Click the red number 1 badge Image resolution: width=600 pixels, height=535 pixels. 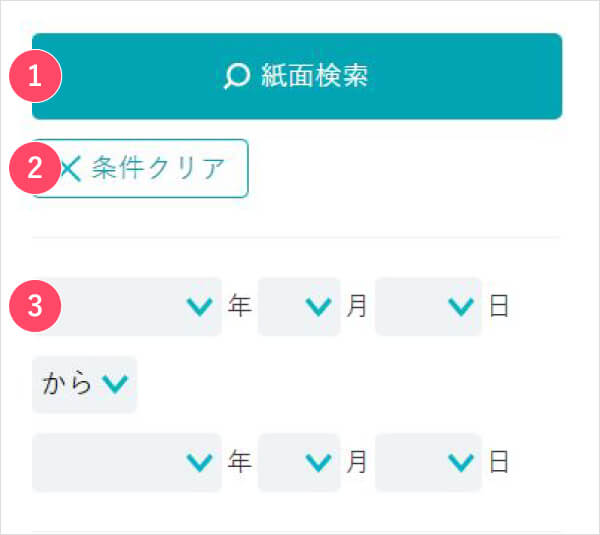click(x=35, y=76)
